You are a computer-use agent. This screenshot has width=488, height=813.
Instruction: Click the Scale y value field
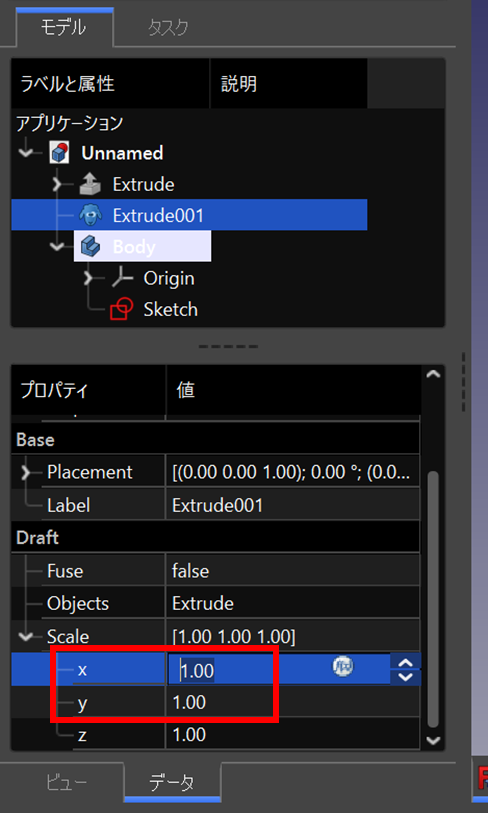click(292, 703)
